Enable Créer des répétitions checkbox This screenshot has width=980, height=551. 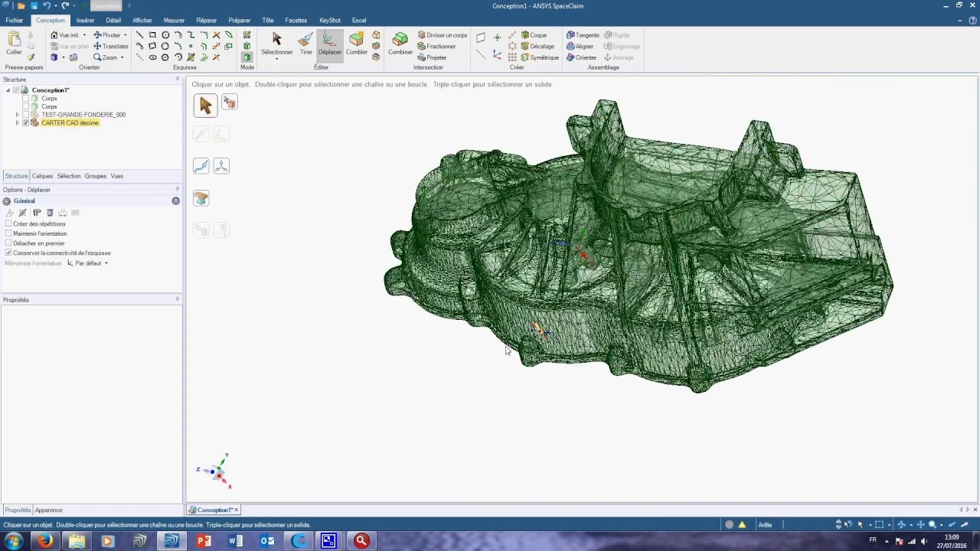click(x=8, y=224)
